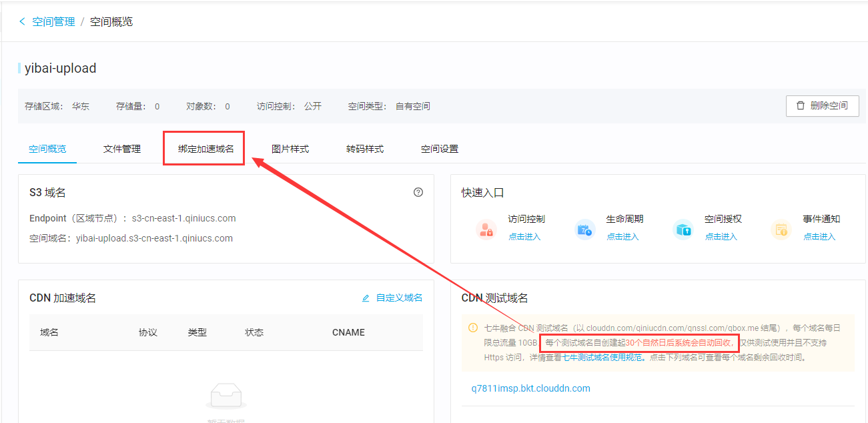This screenshot has width=868, height=423.
Task: Click the pencil icon next to 自定义域名
Action: 366,298
